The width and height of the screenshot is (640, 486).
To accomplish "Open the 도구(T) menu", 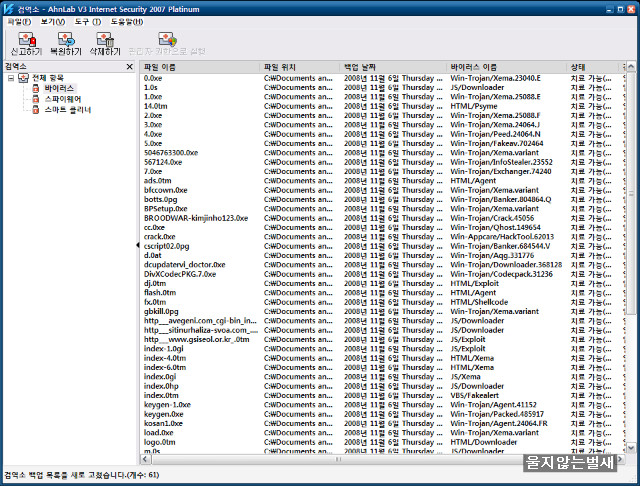I will click(88, 22).
